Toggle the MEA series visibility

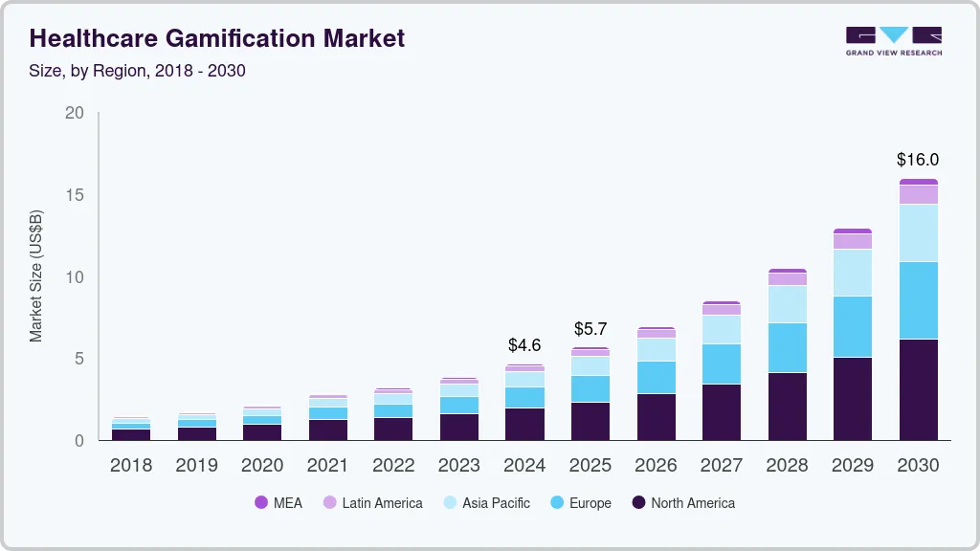point(260,503)
